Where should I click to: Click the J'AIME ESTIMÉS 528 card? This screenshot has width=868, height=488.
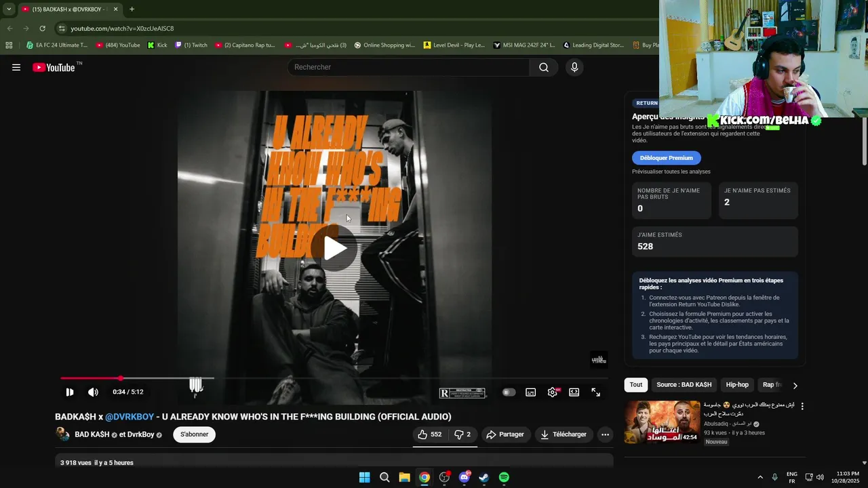tap(715, 242)
